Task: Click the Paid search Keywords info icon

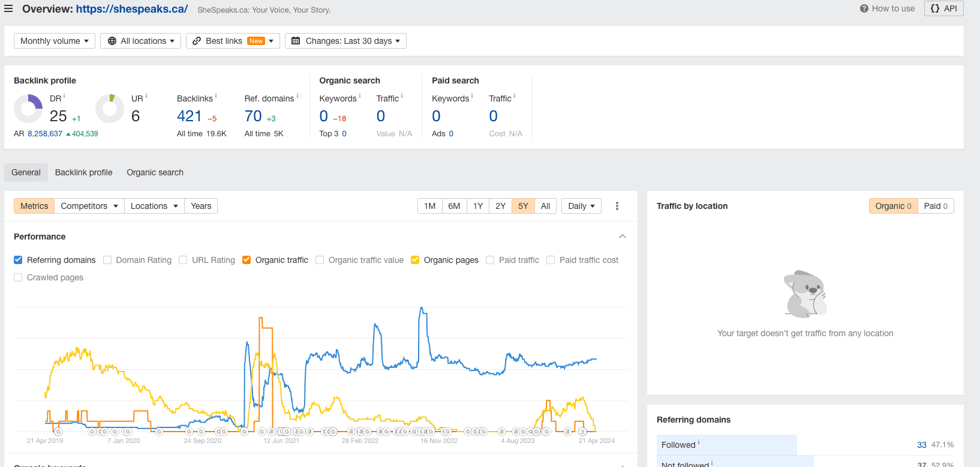Action: click(x=472, y=96)
